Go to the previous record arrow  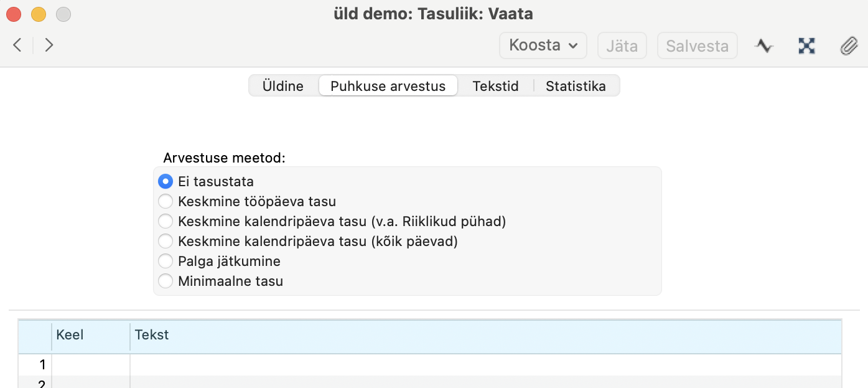point(17,45)
